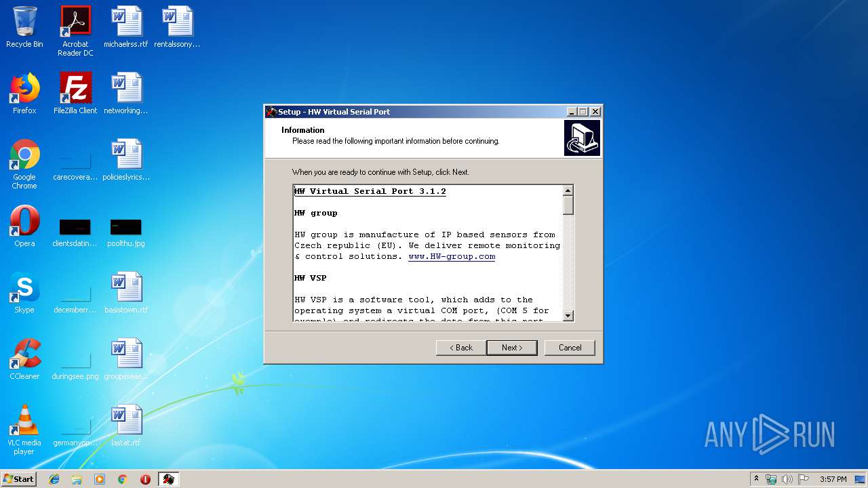Click the 3:57 PM clock
Viewport: 868px width, 488px height.
pos(833,479)
